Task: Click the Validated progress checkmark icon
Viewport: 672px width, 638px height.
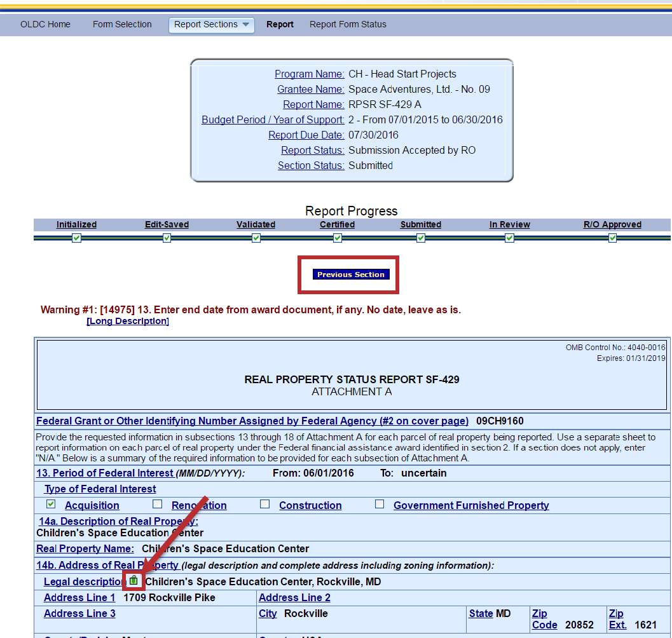Action: point(256,238)
